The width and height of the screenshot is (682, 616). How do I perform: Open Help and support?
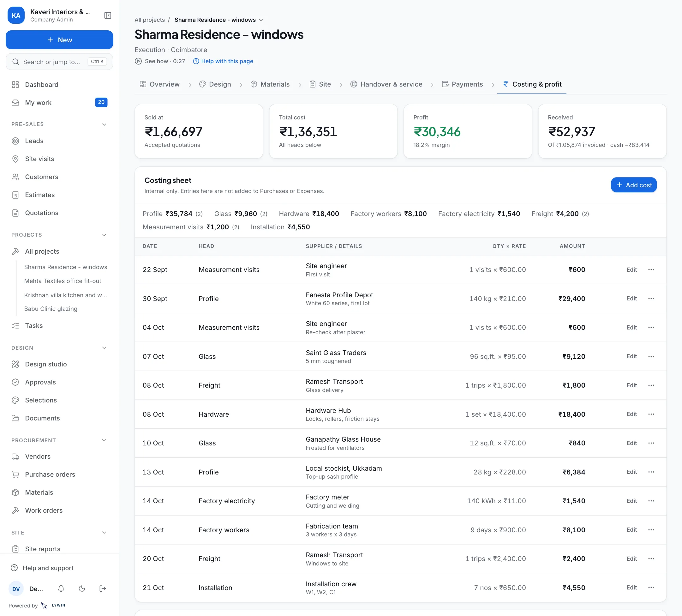[42, 568]
